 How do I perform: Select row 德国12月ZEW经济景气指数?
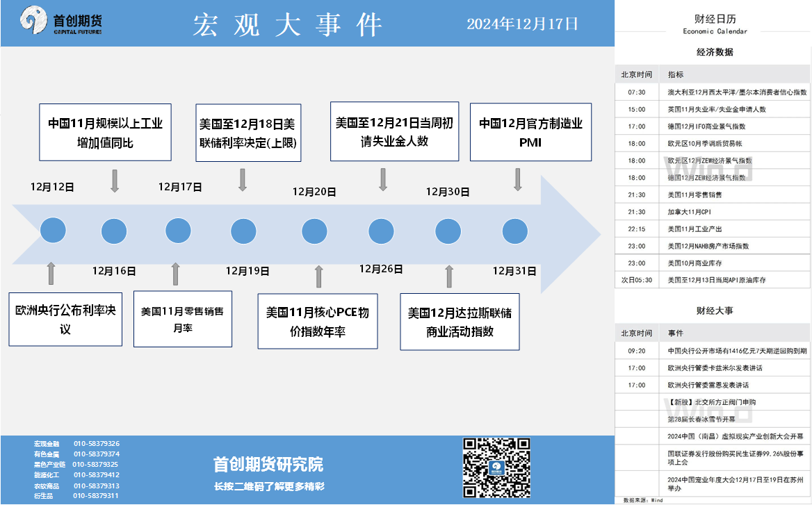point(713,177)
